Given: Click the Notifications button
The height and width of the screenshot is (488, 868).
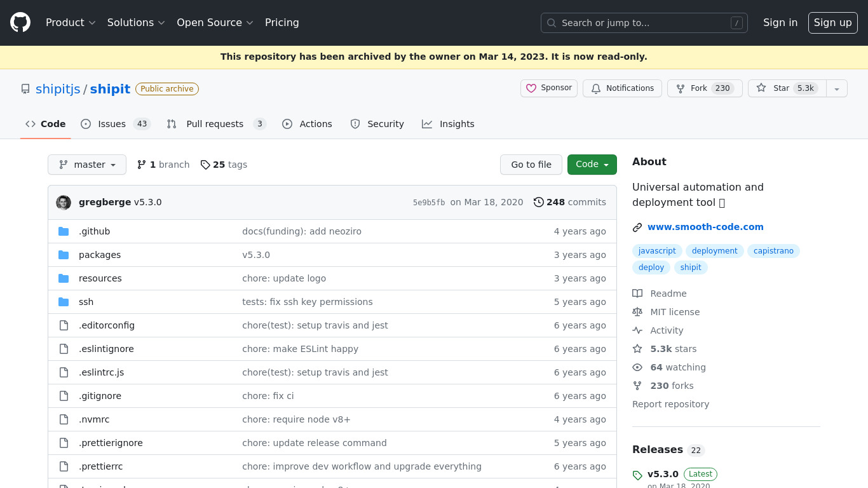Looking at the screenshot, I should click(623, 88).
